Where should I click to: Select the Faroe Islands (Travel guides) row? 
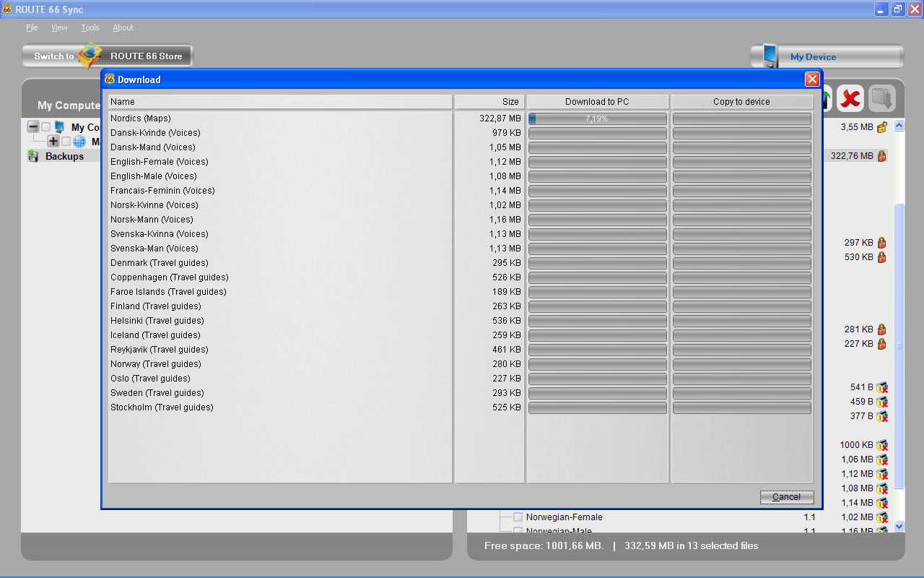280,292
